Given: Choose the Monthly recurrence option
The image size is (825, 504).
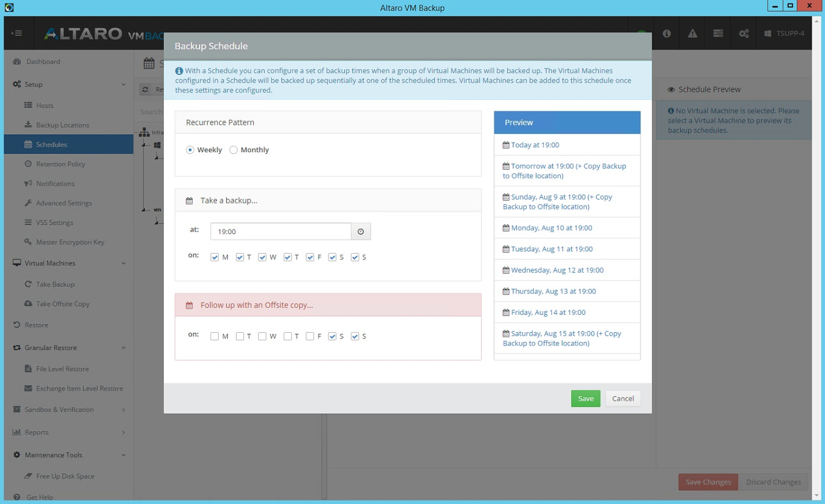Looking at the screenshot, I should pyautogui.click(x=233, y=149).
